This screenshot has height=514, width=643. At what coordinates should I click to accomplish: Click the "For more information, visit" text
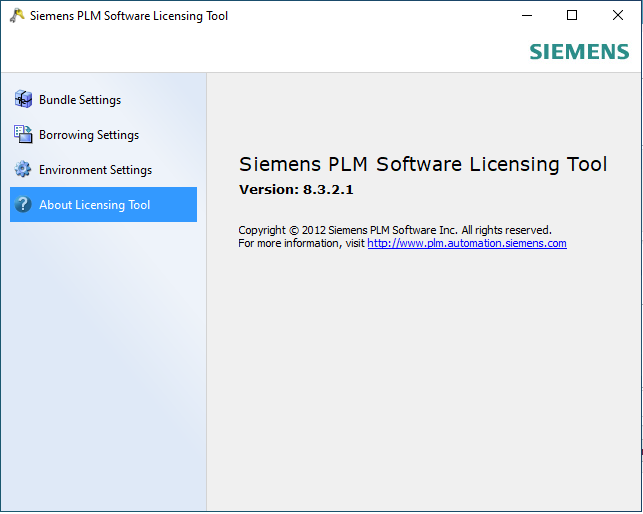(x=301, y=243)
